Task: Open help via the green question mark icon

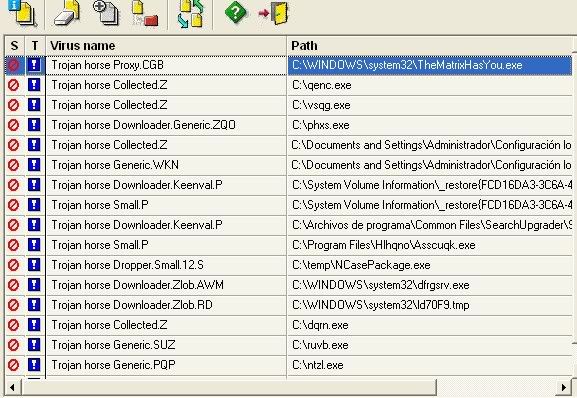Action: coord(236,12)
